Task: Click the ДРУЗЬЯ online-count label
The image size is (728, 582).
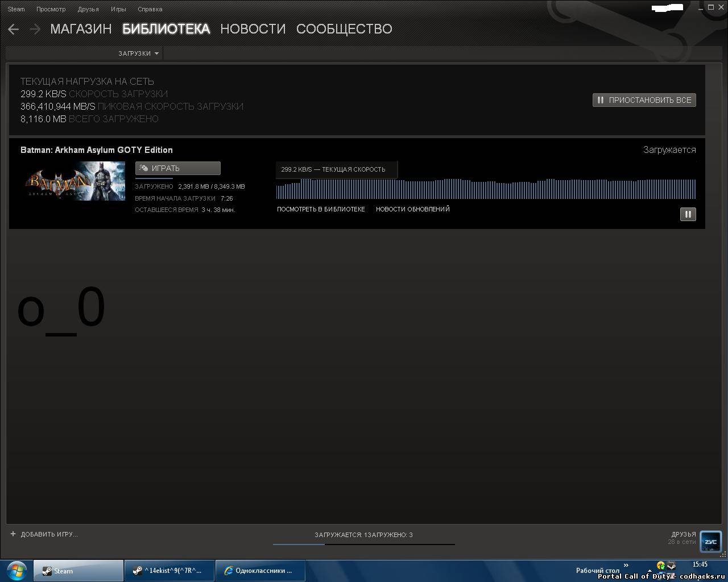Action: pyautogui.click(x=682, y=538)
